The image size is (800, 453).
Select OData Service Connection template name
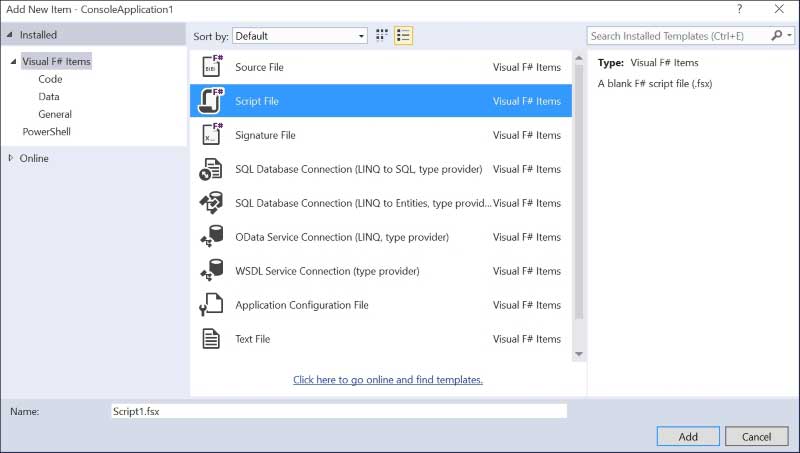342,237
